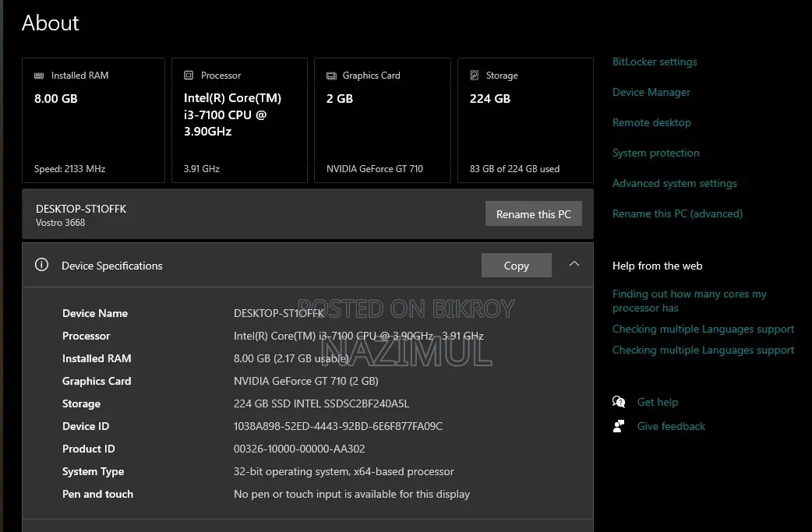
Task: Copy the device specifications
Action: (x=517, y=266)
